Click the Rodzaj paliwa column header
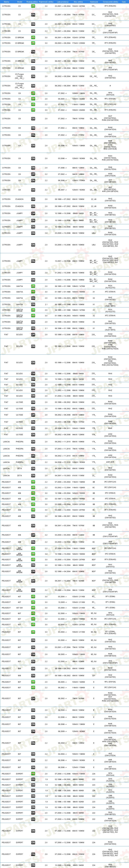Screen dimensions: 129x868 click(x=32, y=2)
